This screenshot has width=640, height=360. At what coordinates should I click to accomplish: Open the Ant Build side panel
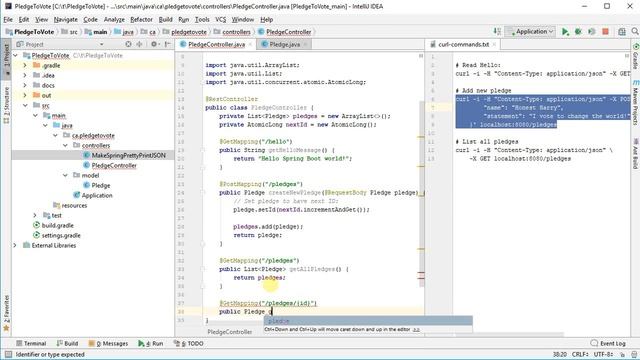(636, 154)
